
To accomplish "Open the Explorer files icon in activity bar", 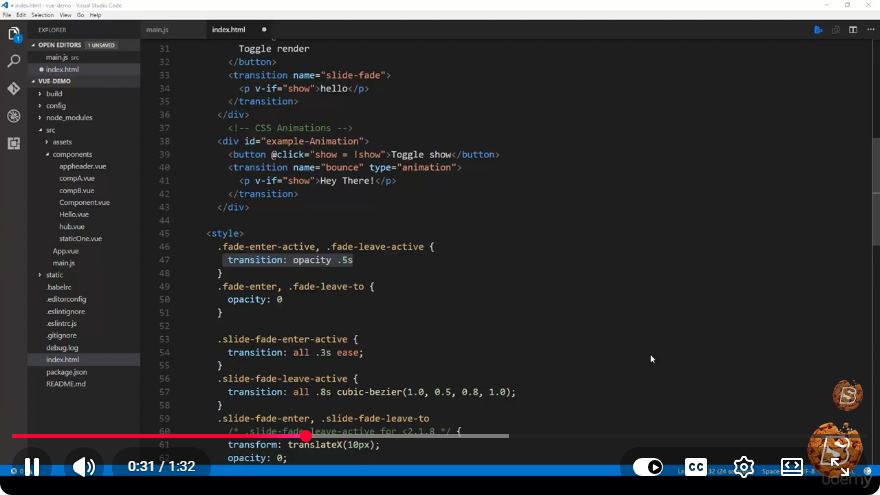I will coord(14,34).
